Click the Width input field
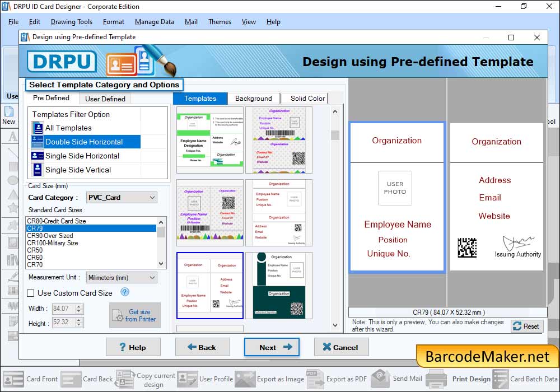This screenshot has width=560, height=392. (x=64, y=309)
